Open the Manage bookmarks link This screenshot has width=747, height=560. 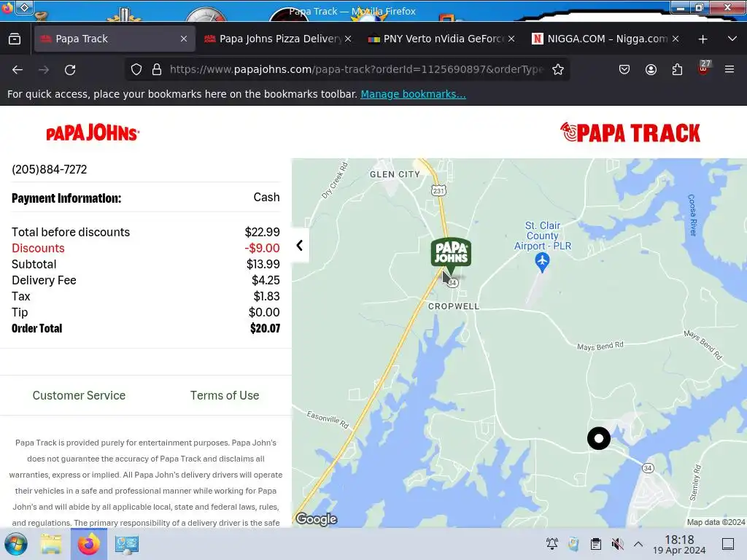click(x=413, y=94)
